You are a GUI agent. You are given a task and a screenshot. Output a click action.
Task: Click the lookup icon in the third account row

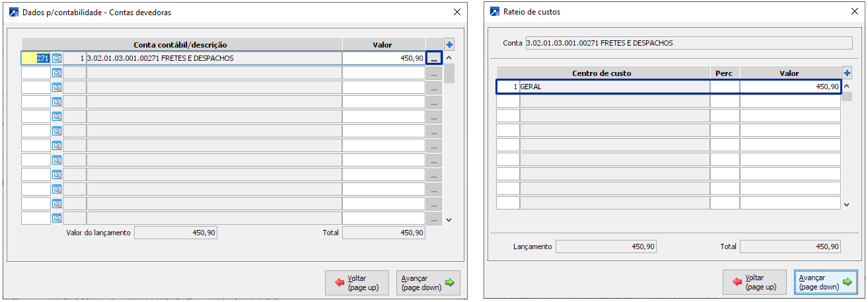pyautogui.click(x=57, y=87)
